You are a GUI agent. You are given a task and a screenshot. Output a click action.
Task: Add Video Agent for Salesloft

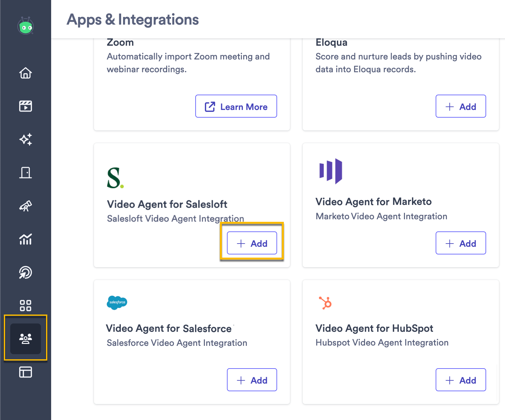(252, 243)
